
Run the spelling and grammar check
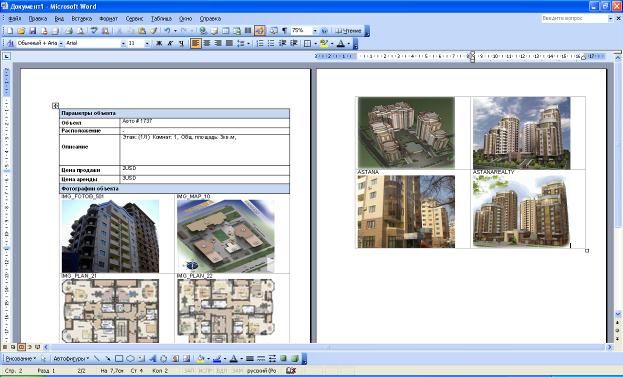94,31
